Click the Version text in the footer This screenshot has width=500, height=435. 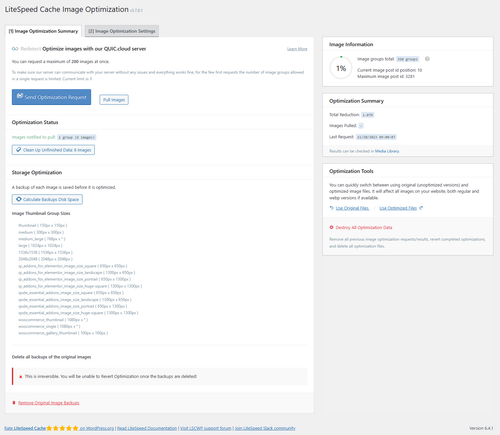(481, 428)
